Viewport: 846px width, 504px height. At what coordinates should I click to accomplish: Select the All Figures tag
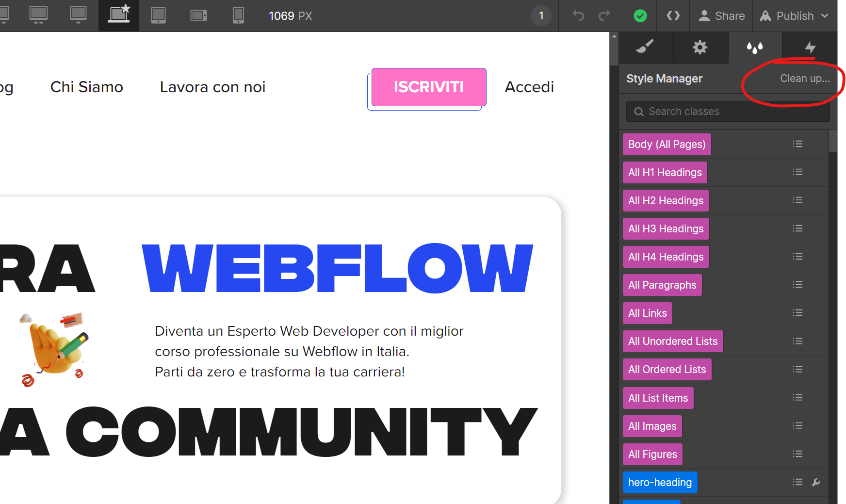pos(652,455)
